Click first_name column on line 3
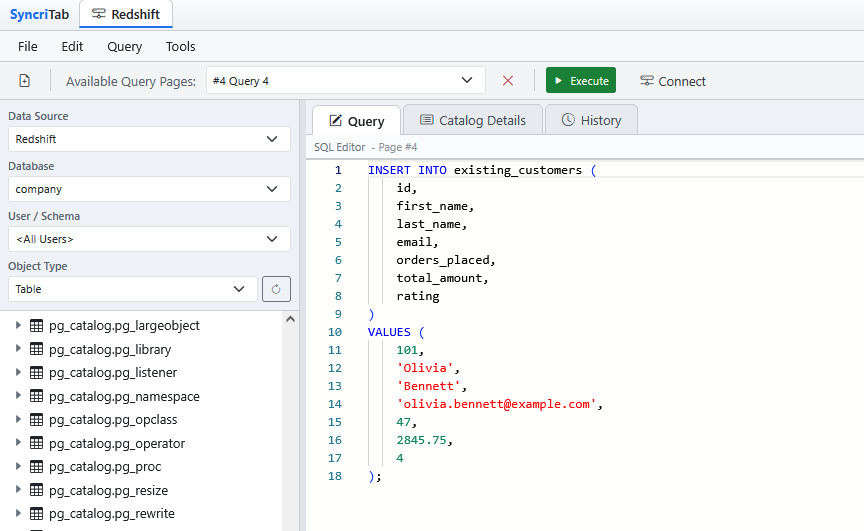This screenshot has width=864, height=531. pyautogui.click(x=432, y=206)
